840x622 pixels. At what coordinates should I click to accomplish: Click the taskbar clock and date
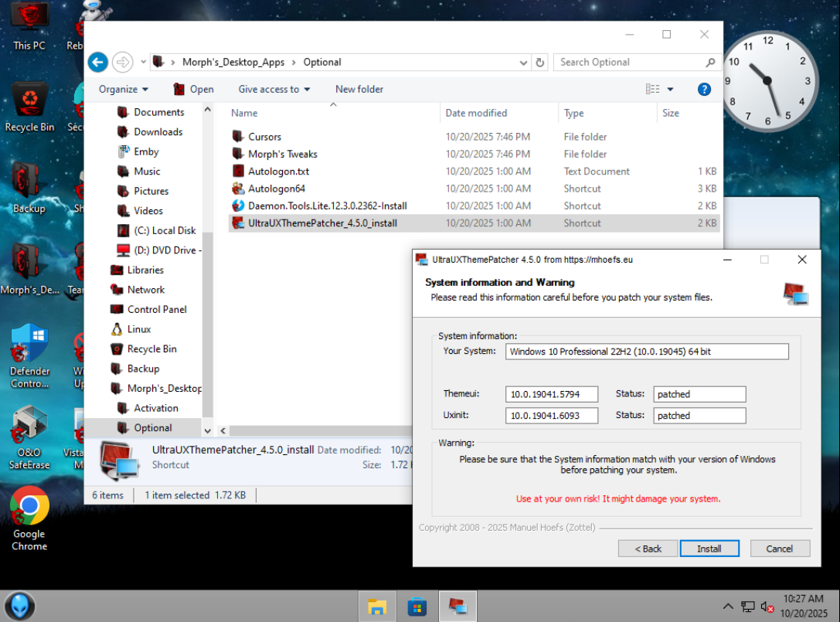804,606
